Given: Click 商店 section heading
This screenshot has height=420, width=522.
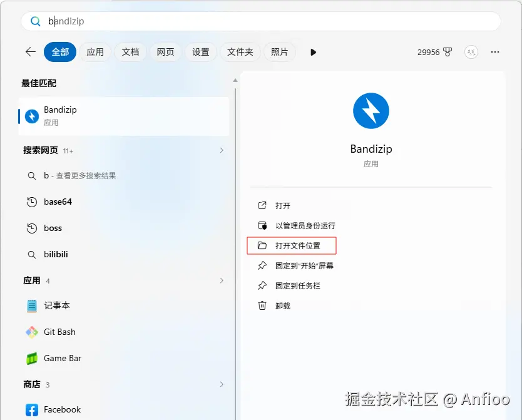Looking at the screenshot, I should pyautogui.click(x=32, y=384).
